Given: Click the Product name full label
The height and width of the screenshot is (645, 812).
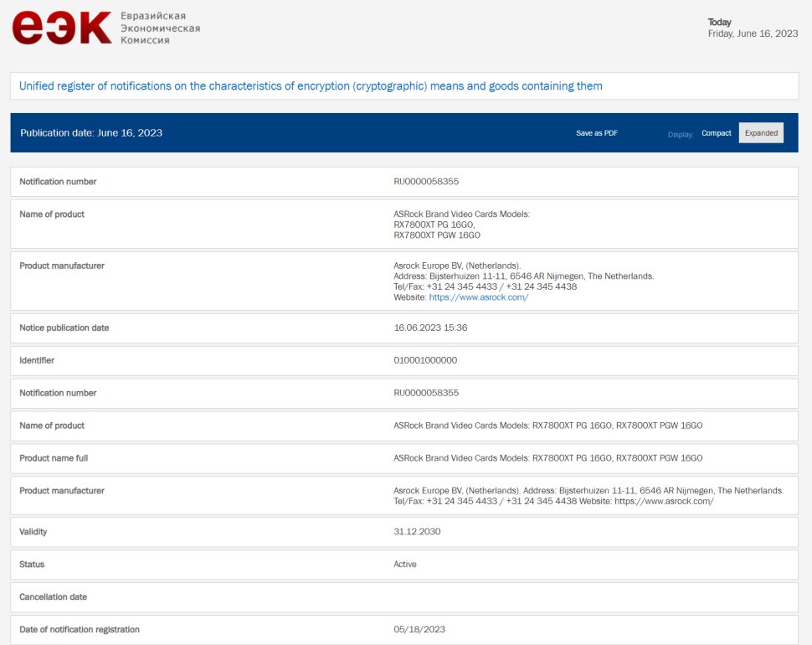Looking at the screenshot, I should click(54, 458).
